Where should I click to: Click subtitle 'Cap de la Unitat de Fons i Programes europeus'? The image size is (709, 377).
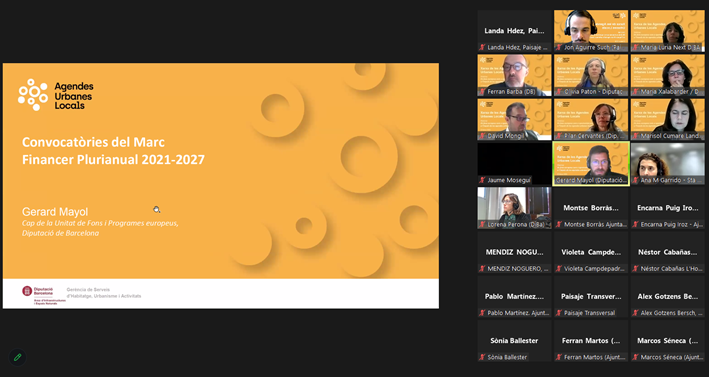pos(100,223)
